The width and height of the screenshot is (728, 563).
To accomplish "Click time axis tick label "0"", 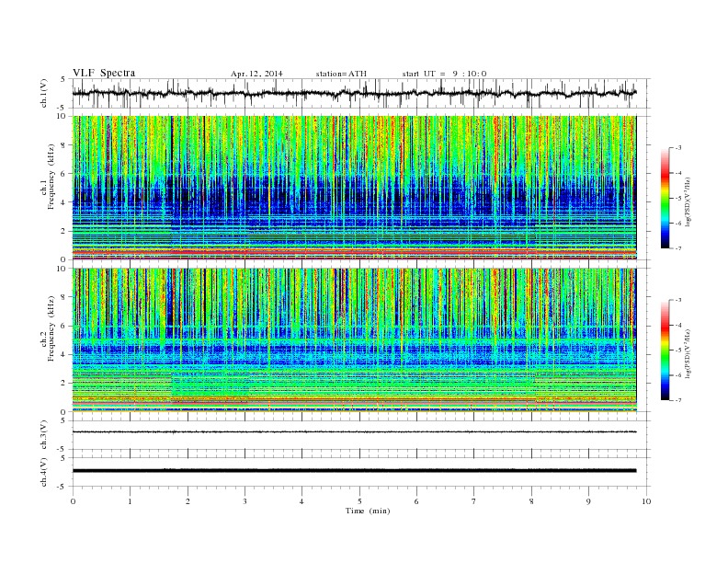I will (x=73, y=501).
